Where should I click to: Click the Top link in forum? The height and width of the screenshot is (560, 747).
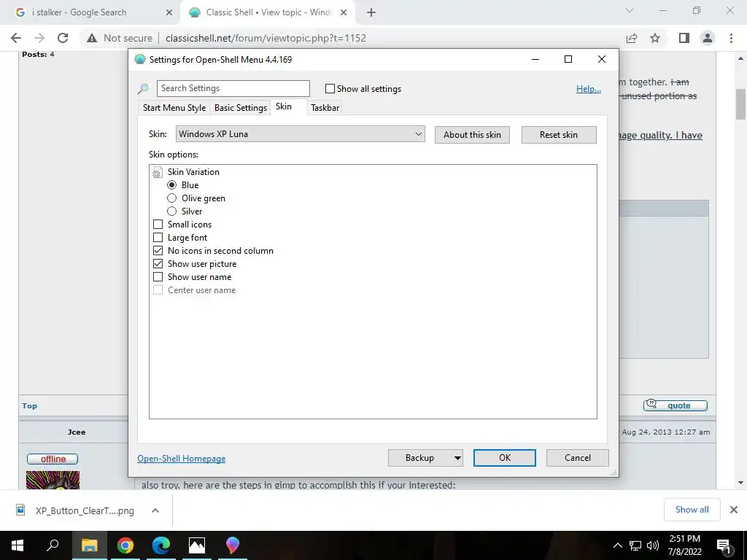tap(29, 405)
